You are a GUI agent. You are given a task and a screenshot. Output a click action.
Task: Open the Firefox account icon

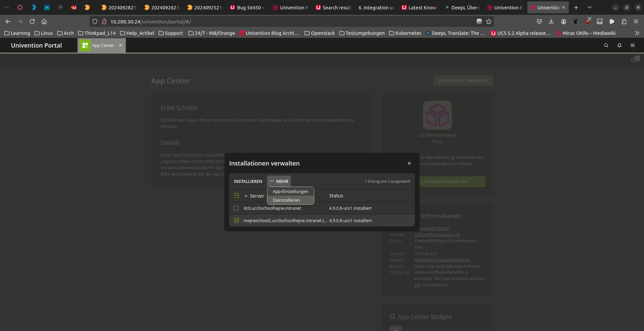563,21
